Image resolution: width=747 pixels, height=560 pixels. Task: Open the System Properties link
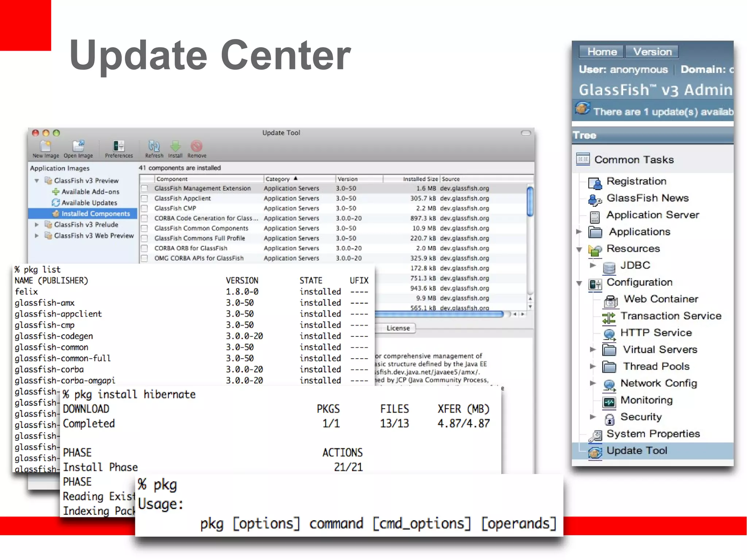click(x=653, y=434)
